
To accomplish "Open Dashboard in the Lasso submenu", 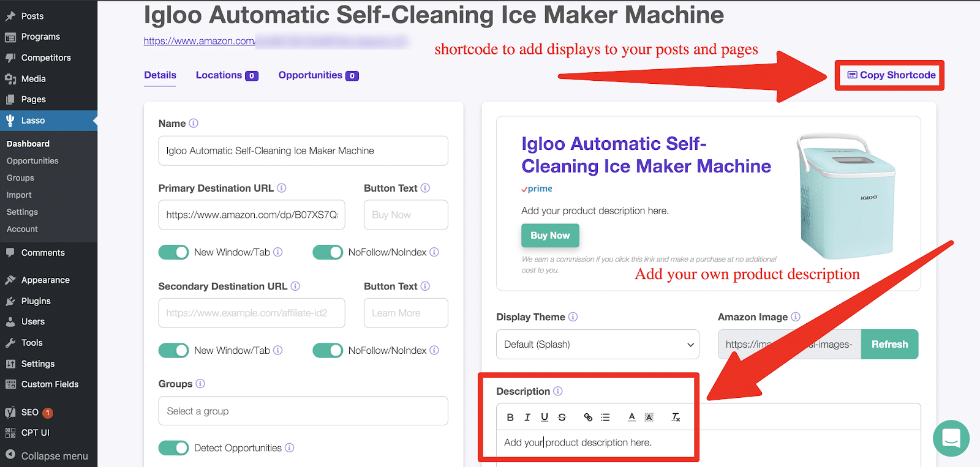I will tap(28, 144).
